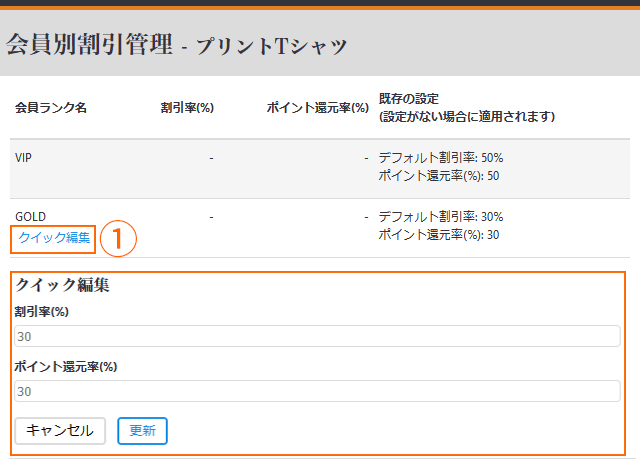Select the VIP member rank name
The image size is (640, 470).
[25, 158]
